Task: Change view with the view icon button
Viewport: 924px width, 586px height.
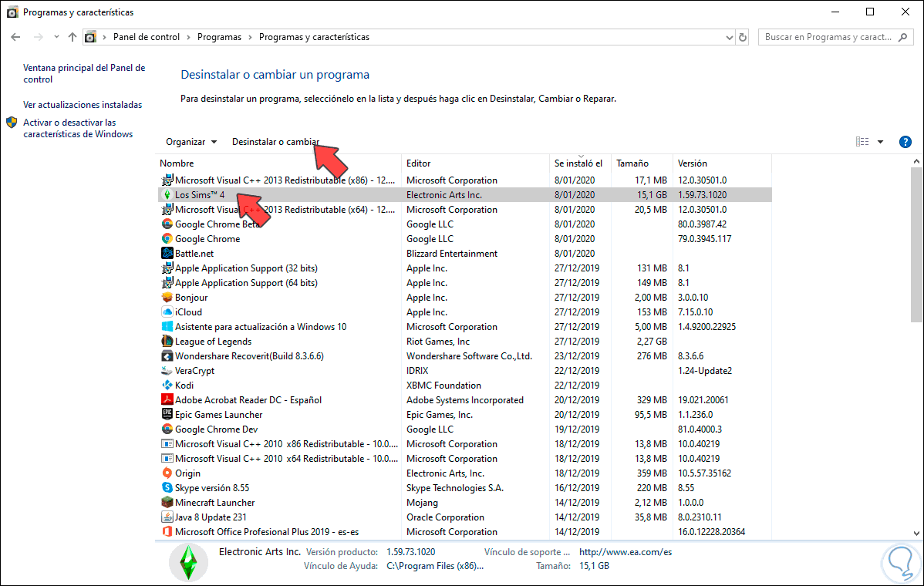Action: coord(862,142)
